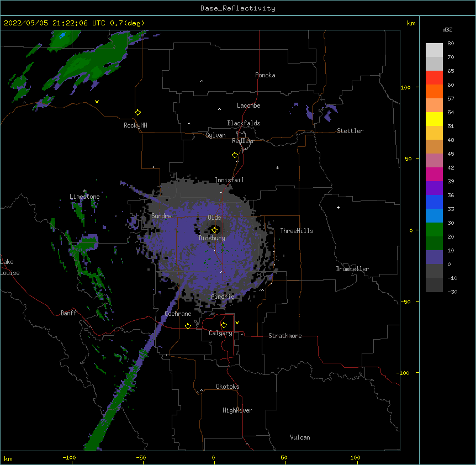Select the orange 57-60 dBZ legend swatch
The height and width of the screenshot is (465, 476).
(x=434, y=91)
